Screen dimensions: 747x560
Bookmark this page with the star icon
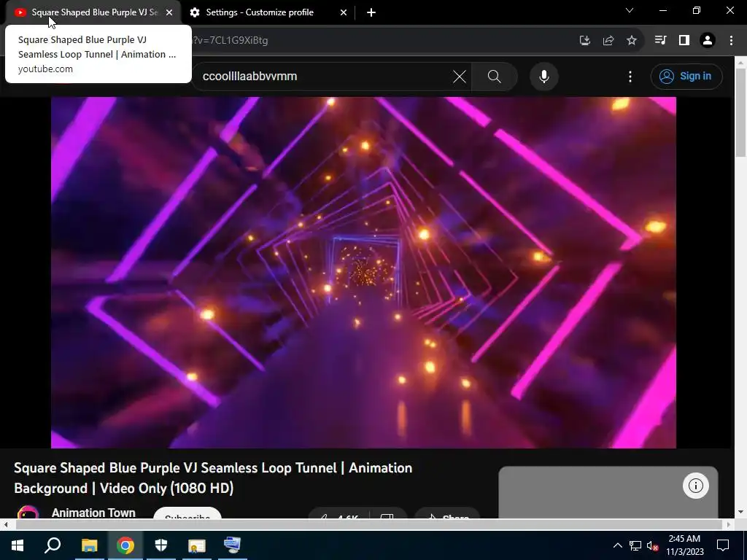632,41
